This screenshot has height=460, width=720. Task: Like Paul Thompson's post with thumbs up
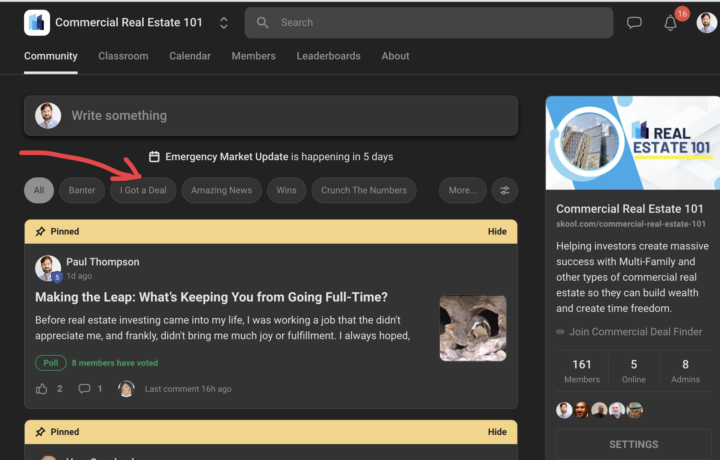pyautogui.click(x=42, y=388)
